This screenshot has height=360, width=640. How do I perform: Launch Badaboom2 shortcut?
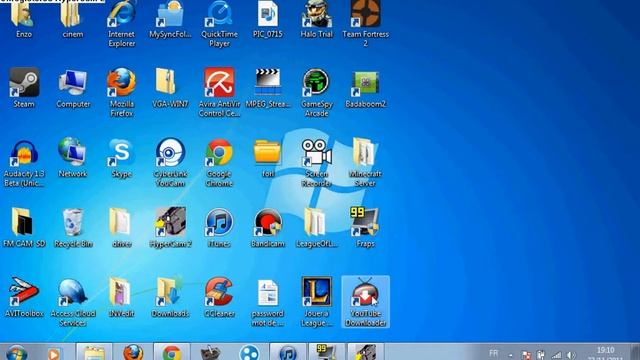(x=365, y=88)
